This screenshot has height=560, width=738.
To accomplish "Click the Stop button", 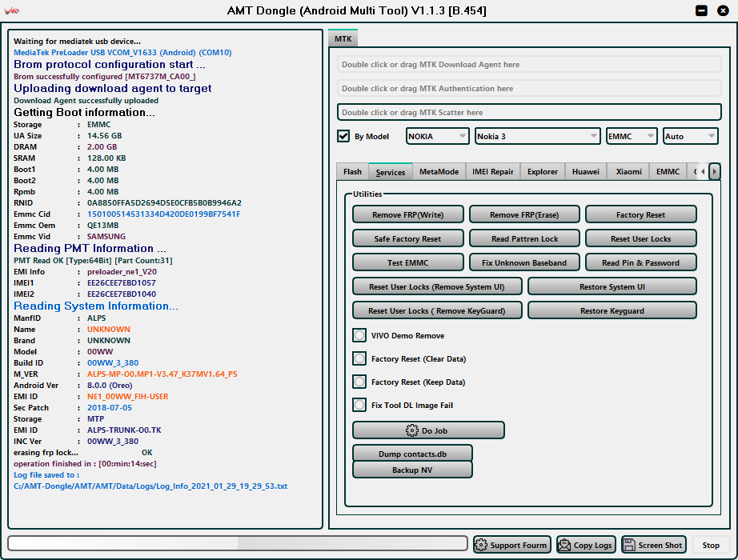I will 711,545.
